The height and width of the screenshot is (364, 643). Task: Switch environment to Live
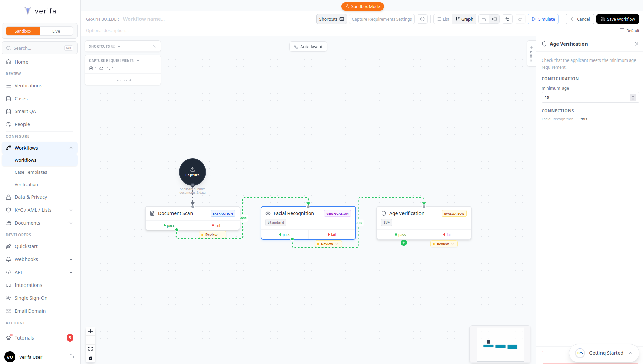point(56,31)
